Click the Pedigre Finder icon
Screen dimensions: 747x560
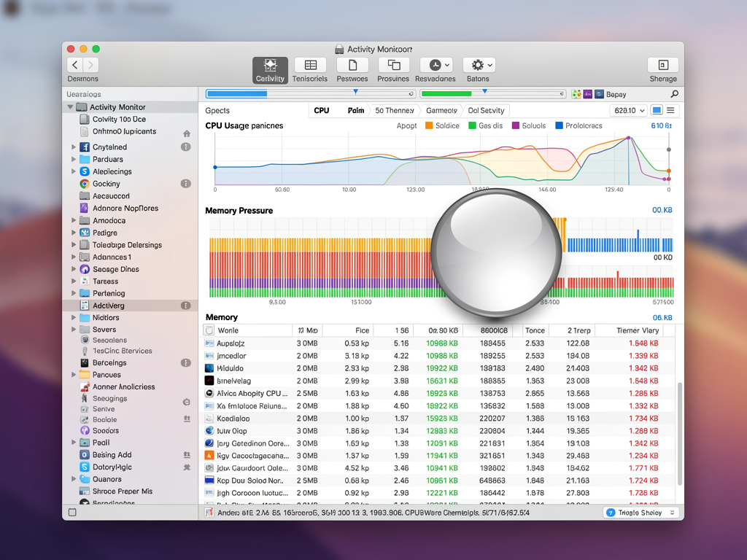click(x=85, y=233)
